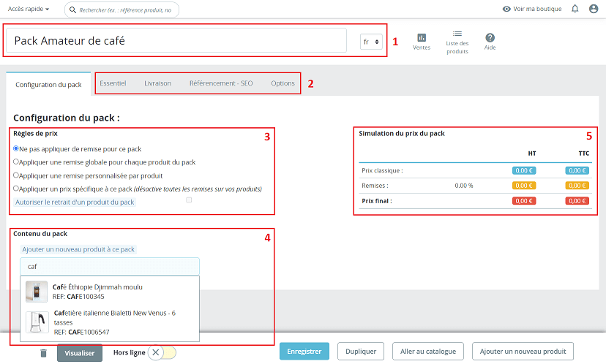Choose Cafetière italienne Bialetti from suggestions
This screenshot has height=364, width=606.
coord(110,322)
